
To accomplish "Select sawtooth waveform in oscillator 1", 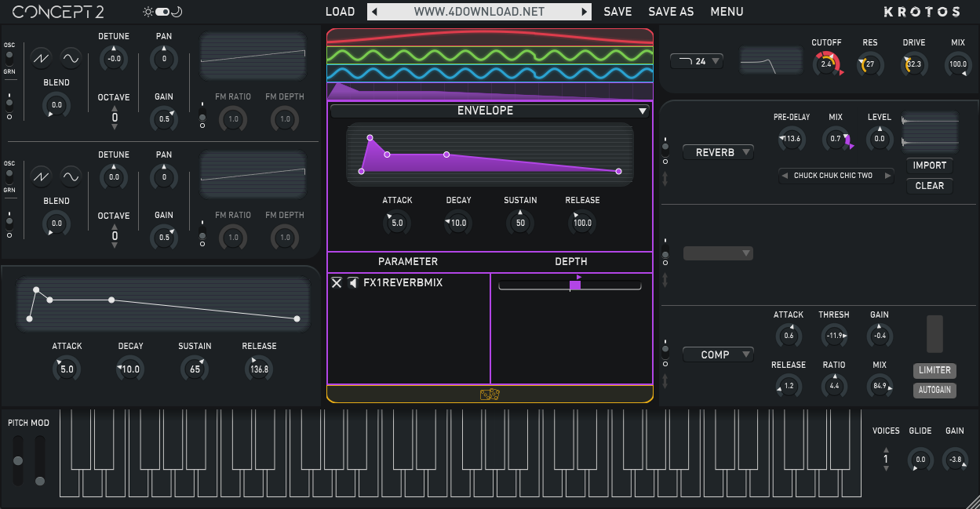I will [x=41, y=58].
